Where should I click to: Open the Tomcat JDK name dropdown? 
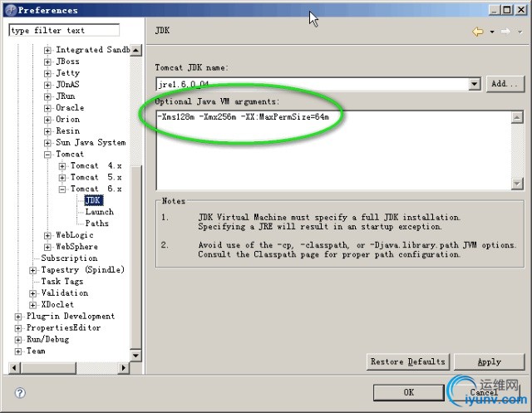pos(475,84)
